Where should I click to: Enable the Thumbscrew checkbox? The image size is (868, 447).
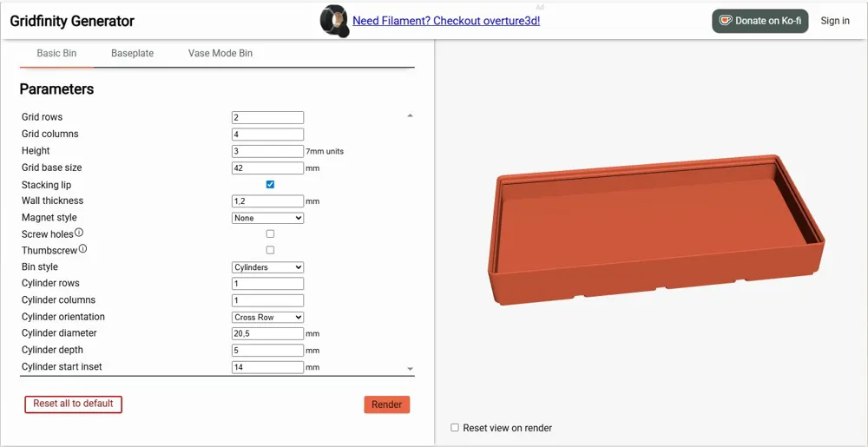[x=270, y=250]
